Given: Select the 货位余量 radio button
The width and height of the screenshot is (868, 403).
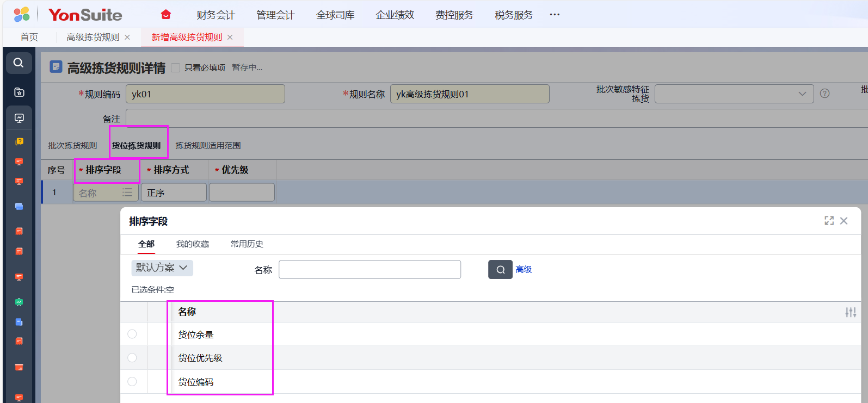Looking at the screenshot, I should [132, 334].
